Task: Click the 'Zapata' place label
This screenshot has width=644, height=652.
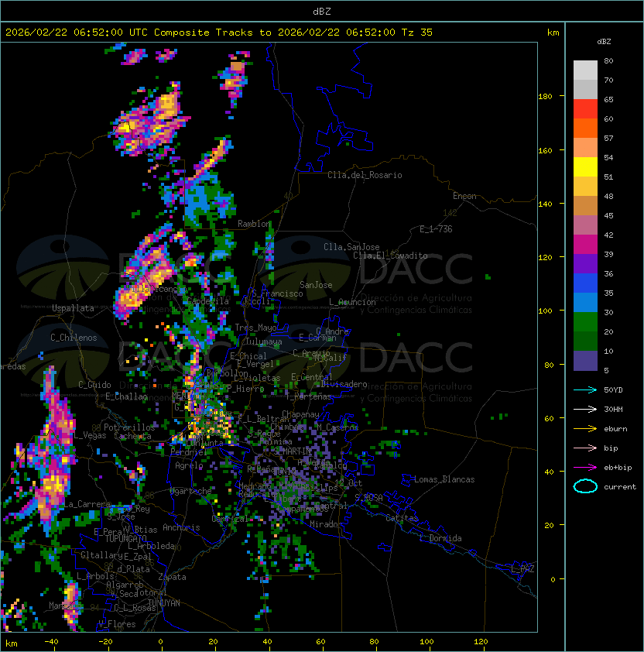Action: coord(172,577)
